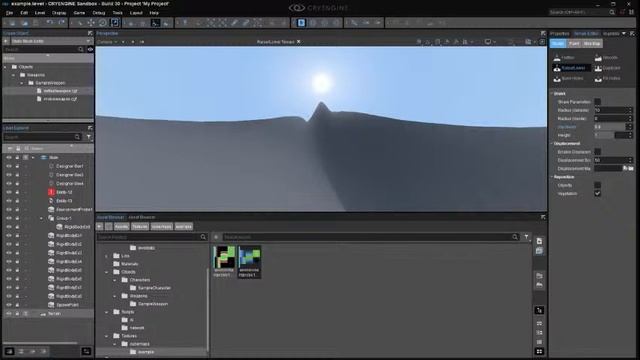This screenshot has width=640, height=360.
Task: Open the Min/Max tab in Terrain Editor
Action: pyautogui.click(x=592, y=44)
